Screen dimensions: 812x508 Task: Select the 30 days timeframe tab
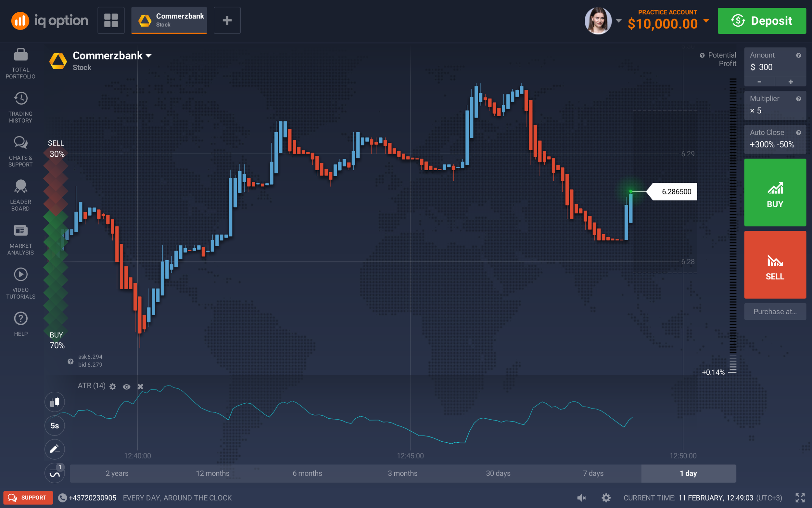(x=498, y=474)
